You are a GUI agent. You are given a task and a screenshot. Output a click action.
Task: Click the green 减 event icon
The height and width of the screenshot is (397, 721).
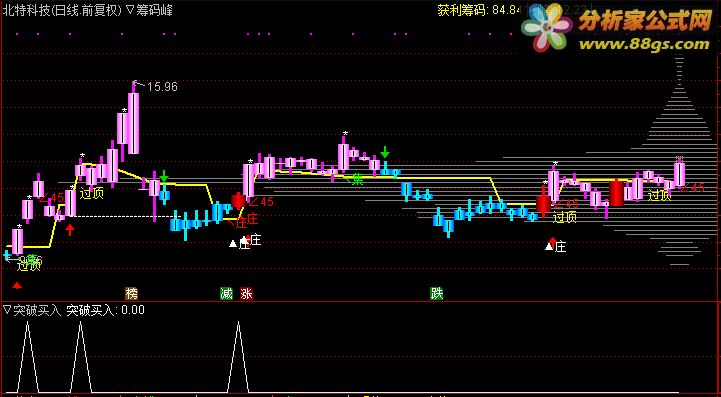[x=226, y=293]
